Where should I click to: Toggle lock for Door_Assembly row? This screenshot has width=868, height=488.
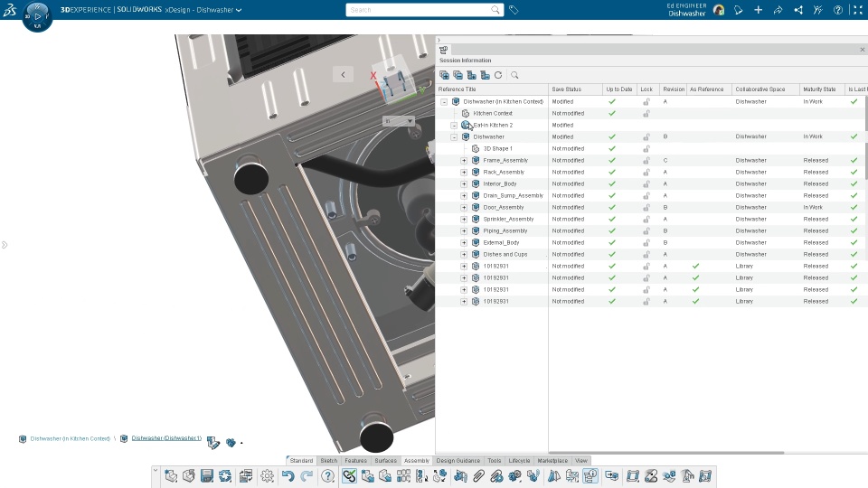click(x=646, y=208)
